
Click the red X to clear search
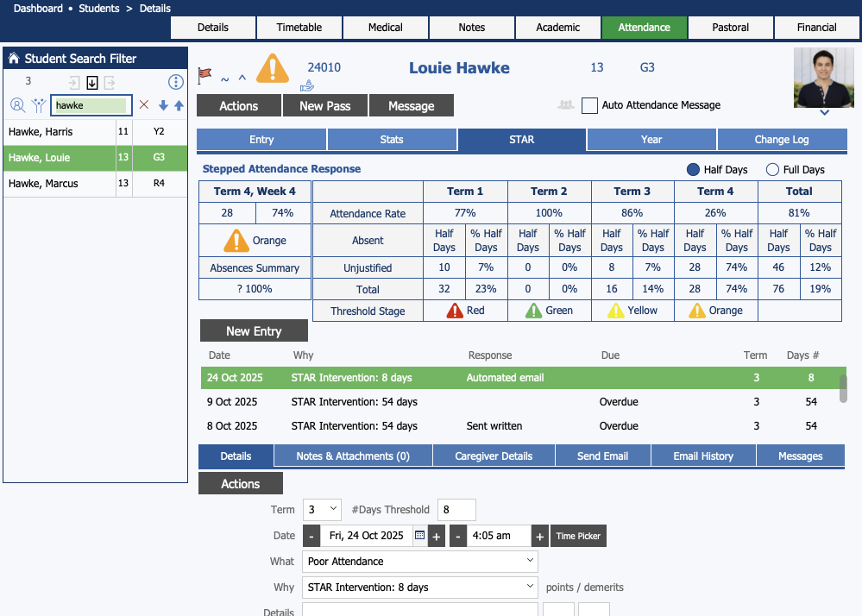[144, 105]
